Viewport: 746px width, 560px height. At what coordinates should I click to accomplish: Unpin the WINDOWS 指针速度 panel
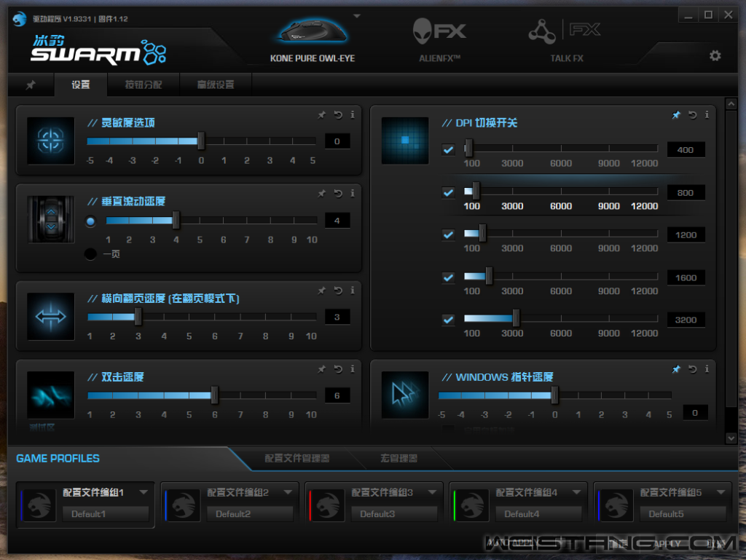pyautogui.click(x=676, y=369)
